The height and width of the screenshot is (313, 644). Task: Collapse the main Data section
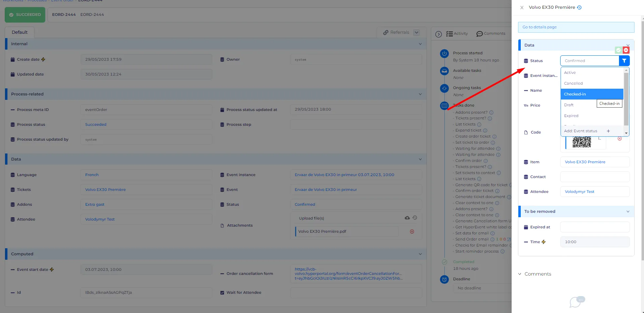pyautogui.click(x=420, y=159)
